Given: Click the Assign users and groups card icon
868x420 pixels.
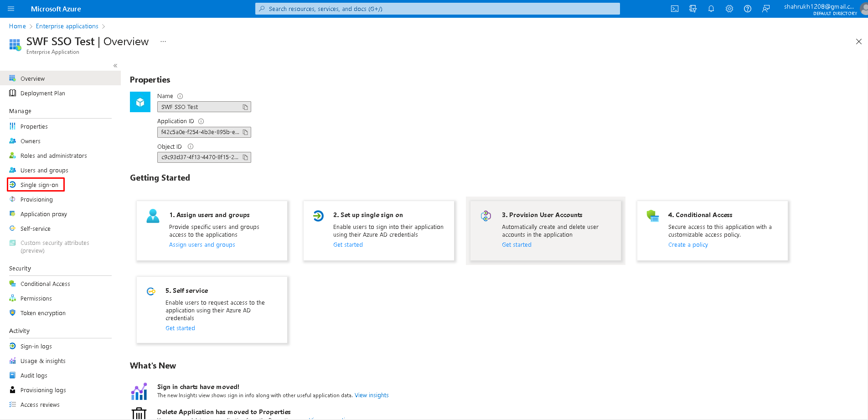Looking at the screenshot, I should click(153, 216).
